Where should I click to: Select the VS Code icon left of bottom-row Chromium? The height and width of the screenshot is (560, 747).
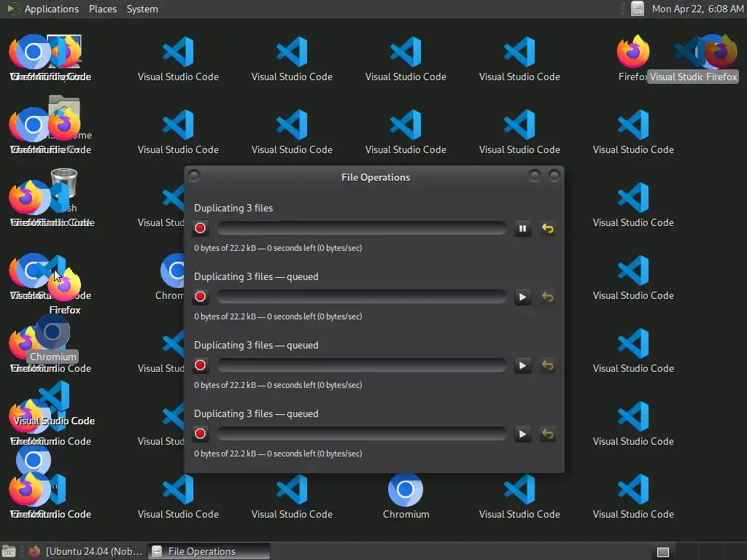[292, 489]
